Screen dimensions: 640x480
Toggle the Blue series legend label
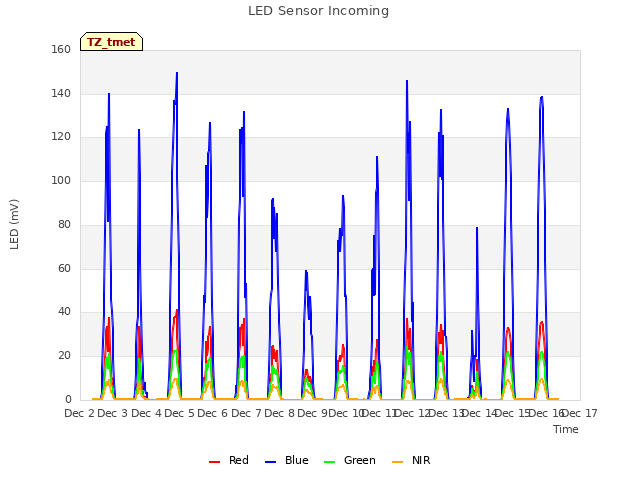click(297, 460)
